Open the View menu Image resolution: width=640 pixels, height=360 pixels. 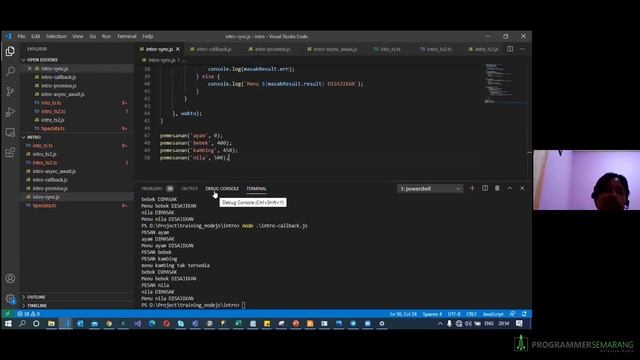tap(78, 36)
